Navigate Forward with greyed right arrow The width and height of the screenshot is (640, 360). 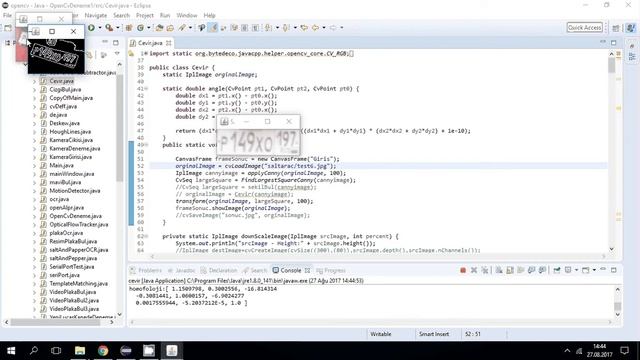click(x=333, y=28)
